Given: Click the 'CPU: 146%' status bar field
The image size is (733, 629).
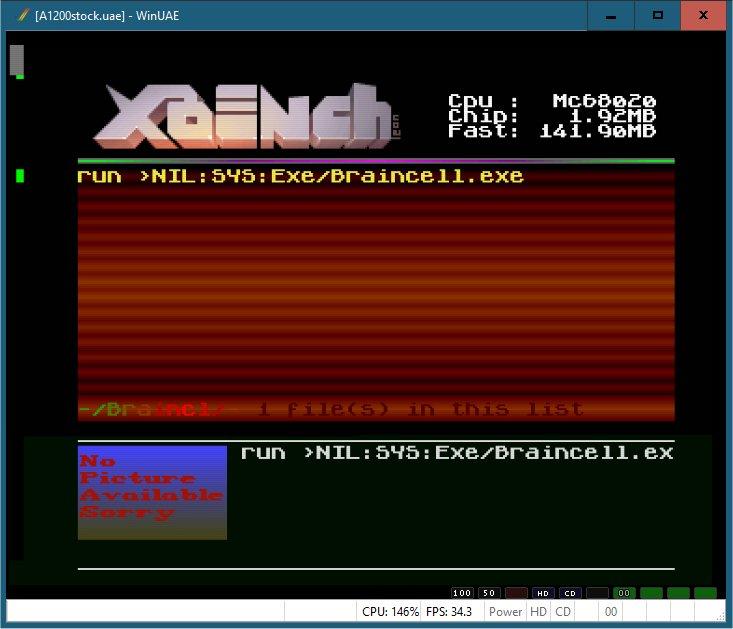Looking at the screenshot, I should pyautogui.click(x=390, y=612).
